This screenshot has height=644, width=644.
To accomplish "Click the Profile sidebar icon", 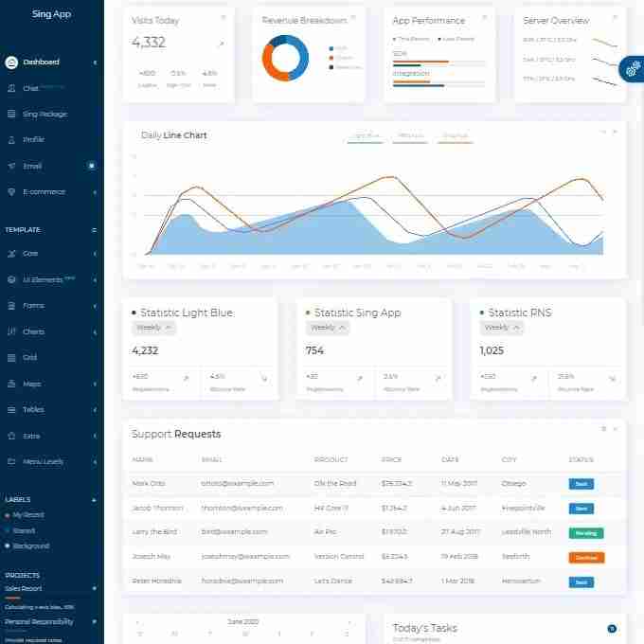I will coord(11,140).
